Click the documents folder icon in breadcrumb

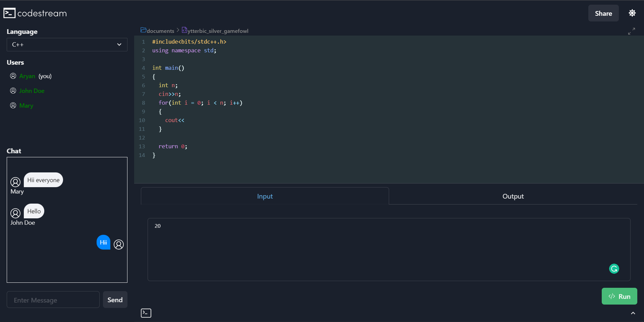(x=143, y=30)
